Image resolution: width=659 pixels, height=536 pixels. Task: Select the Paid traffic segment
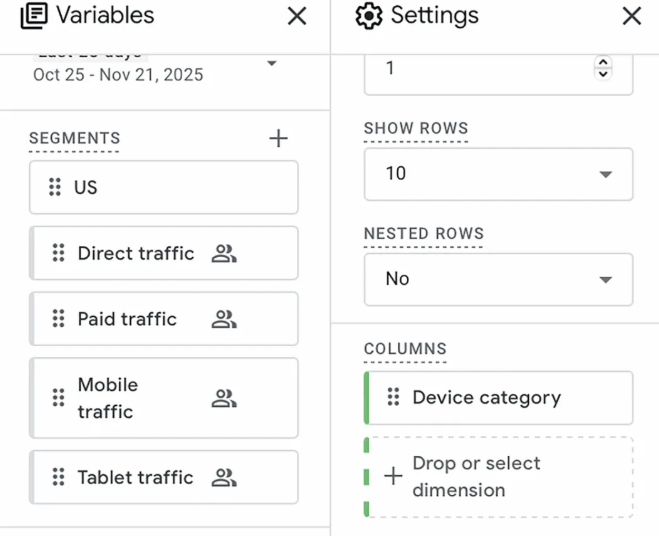tap(127, 320)
